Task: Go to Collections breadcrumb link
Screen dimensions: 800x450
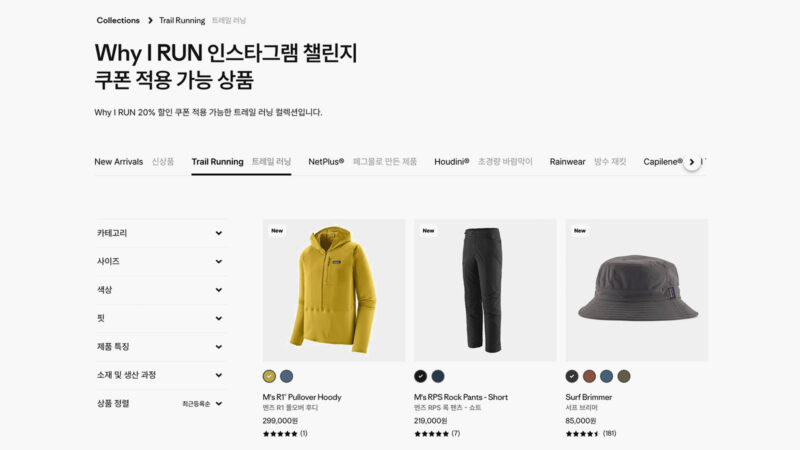Action: pyautogui.click(x=118, y=20)
